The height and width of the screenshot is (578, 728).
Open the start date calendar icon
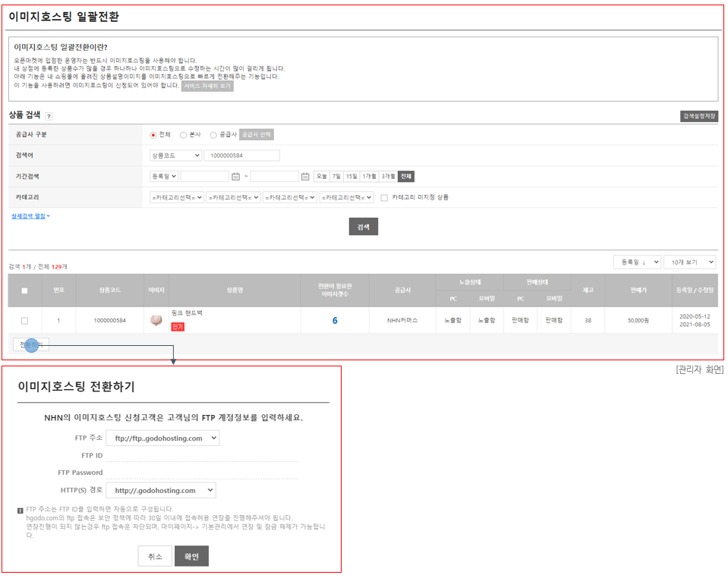pyautogui.click(x=236, y=177)
